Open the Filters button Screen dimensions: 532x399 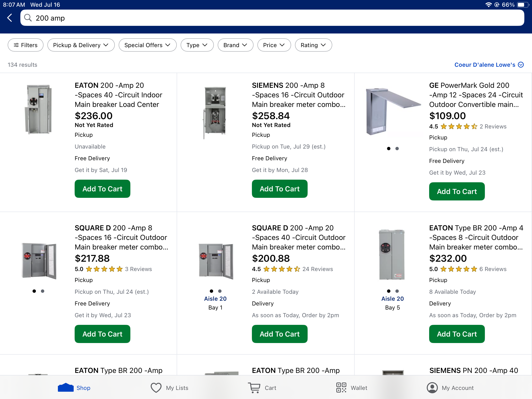pyautogui.click(x=26, y=45)
